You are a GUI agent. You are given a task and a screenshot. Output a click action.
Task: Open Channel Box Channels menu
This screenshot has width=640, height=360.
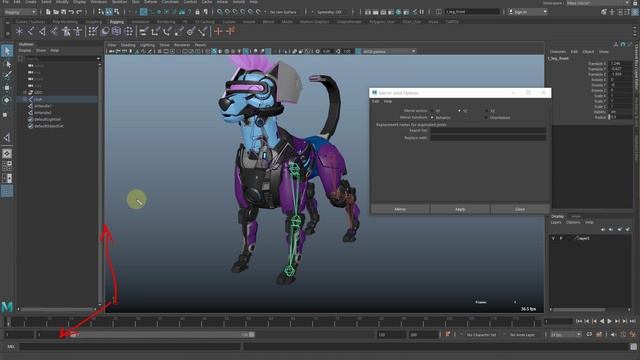pyautogui.click(x=558, y=52)
